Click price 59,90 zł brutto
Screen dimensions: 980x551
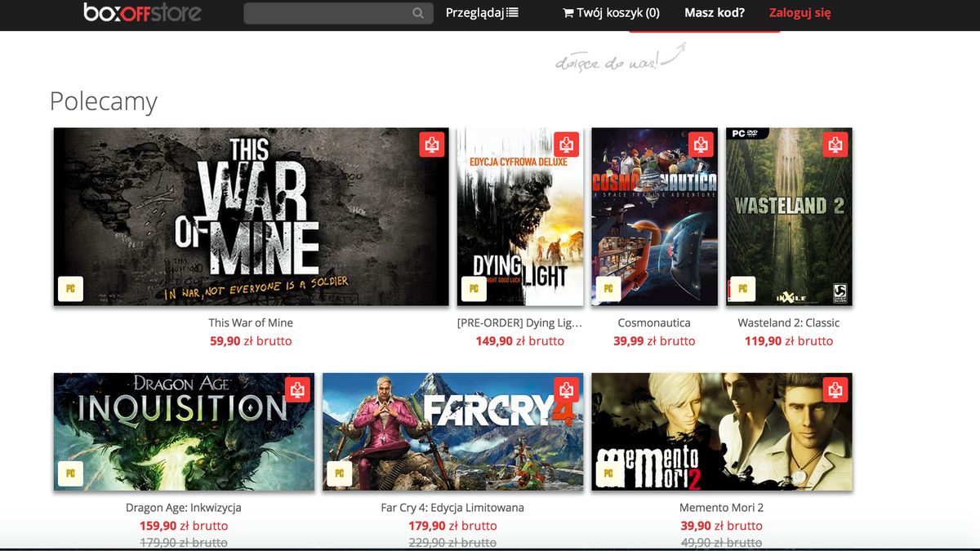(x=251, y=341)
